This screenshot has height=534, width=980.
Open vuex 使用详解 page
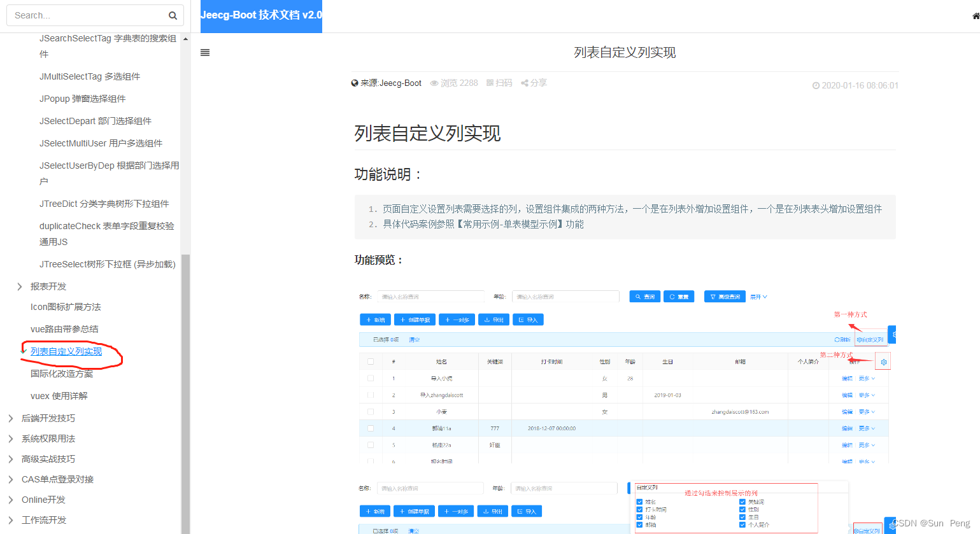[x=59, y=396]
